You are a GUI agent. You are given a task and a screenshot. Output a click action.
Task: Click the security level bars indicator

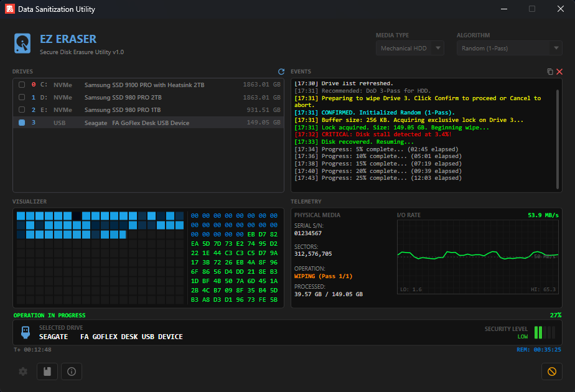545,332
